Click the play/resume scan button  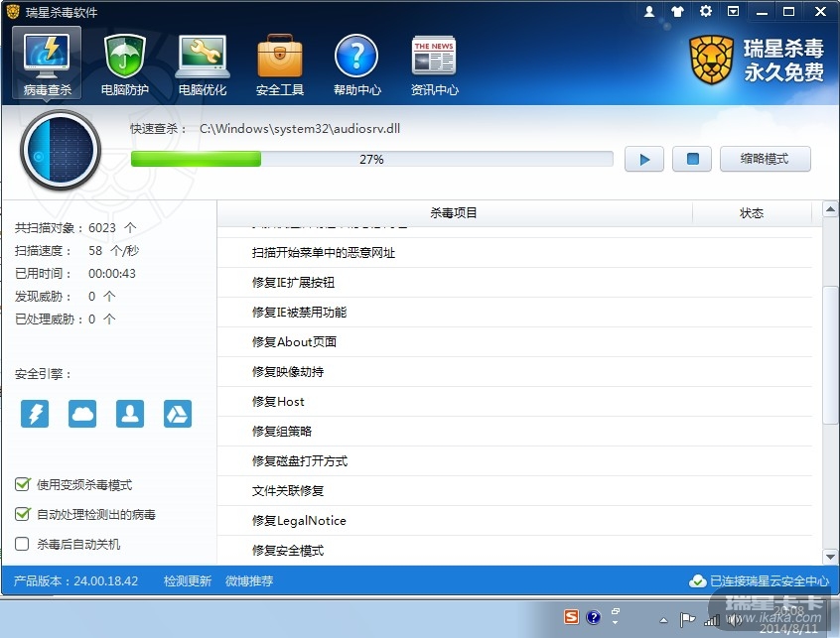(644, 159)
